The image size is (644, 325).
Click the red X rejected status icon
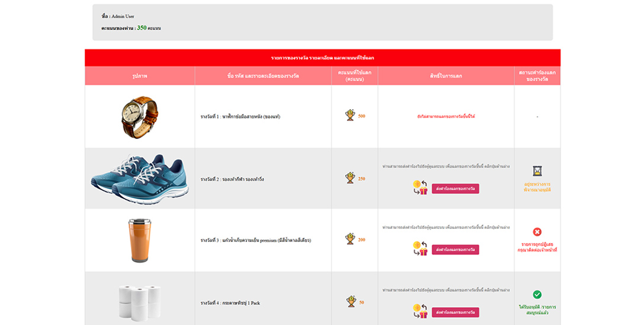(x=537, y=232)
